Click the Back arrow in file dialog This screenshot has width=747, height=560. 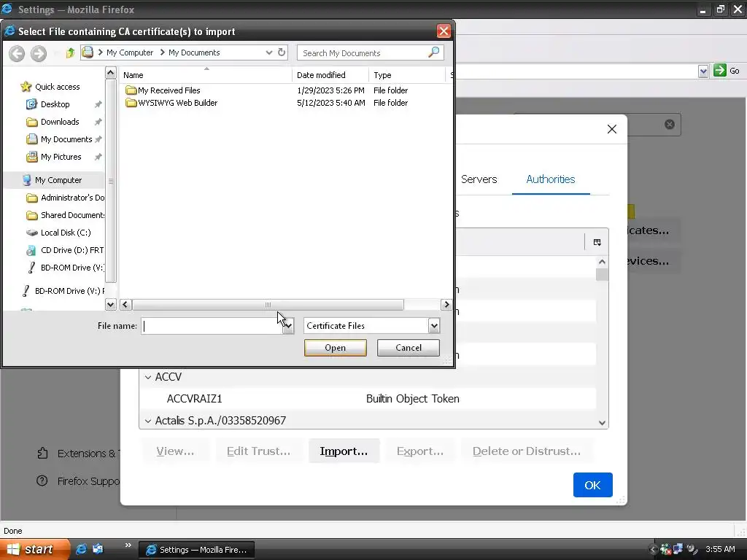point(17,52)
